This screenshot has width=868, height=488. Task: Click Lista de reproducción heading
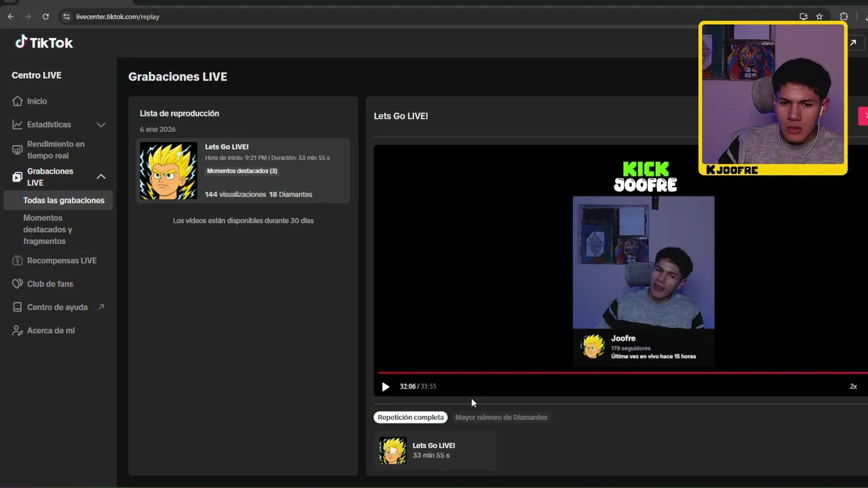pyautogui.click(x=180, y=113)
